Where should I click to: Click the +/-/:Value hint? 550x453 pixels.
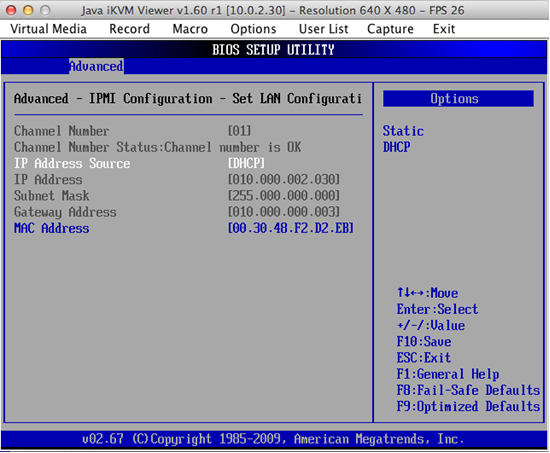(x=431, y=325)
